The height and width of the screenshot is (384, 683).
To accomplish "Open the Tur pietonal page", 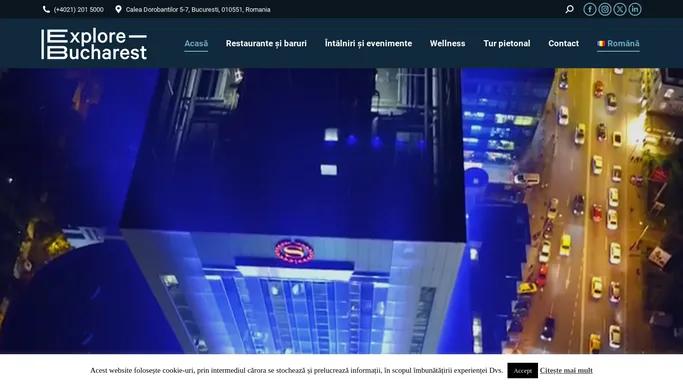I will (x=507, y=44).
